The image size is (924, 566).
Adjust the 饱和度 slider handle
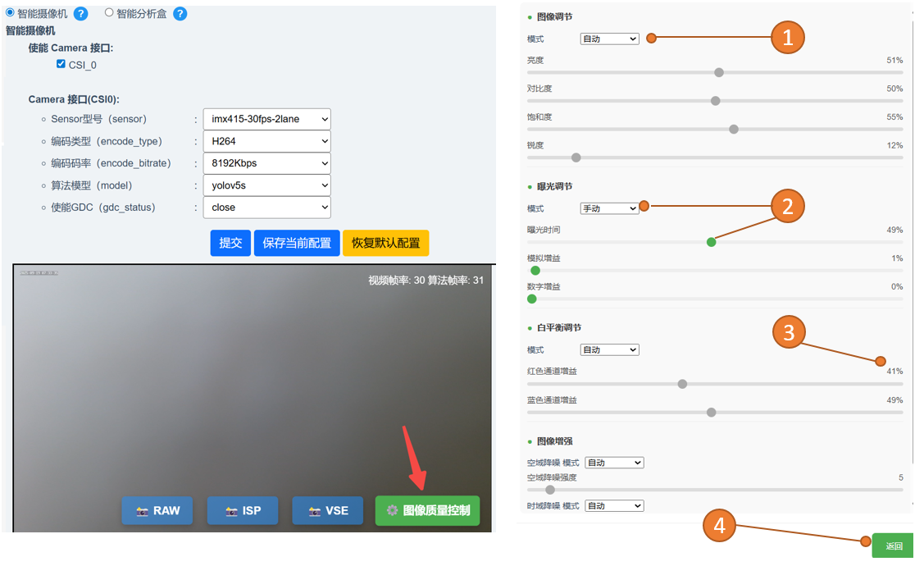coord(734,129)
